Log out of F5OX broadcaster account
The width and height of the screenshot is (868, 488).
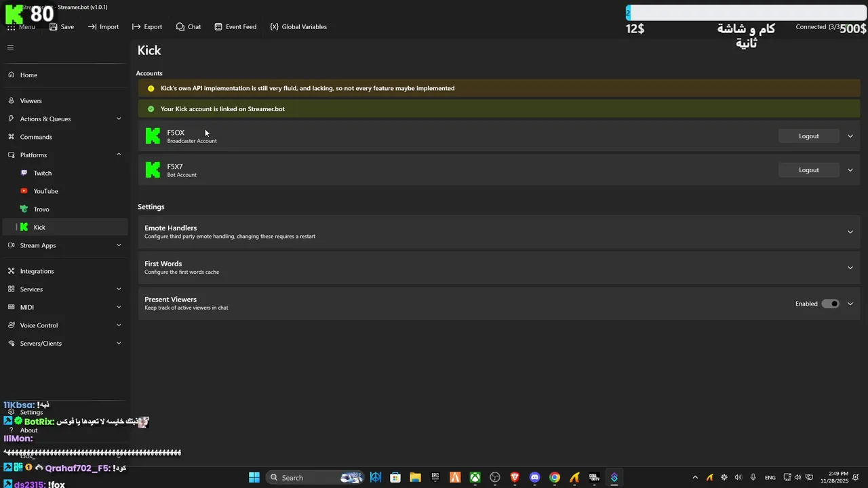[808, 136]
